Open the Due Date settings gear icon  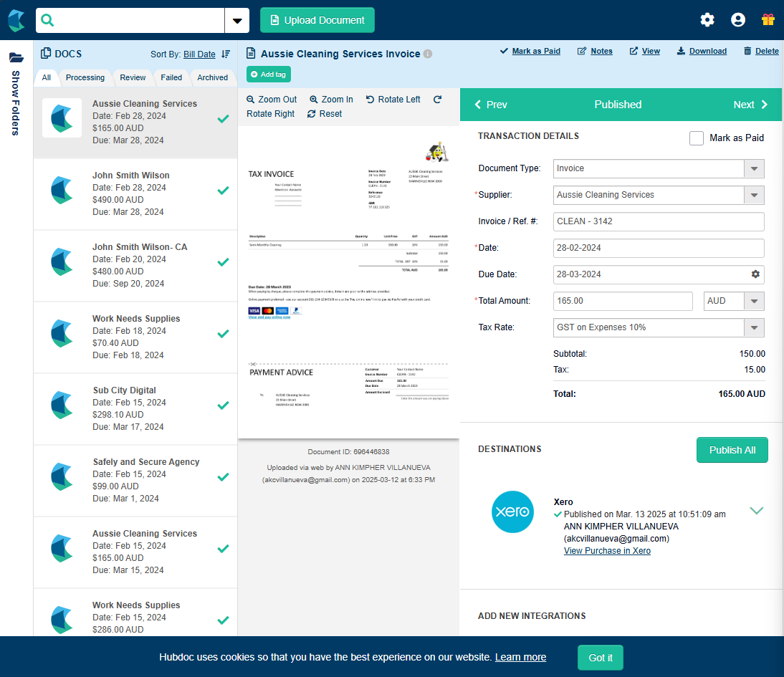pyautogui.click(x=755, y=274)
